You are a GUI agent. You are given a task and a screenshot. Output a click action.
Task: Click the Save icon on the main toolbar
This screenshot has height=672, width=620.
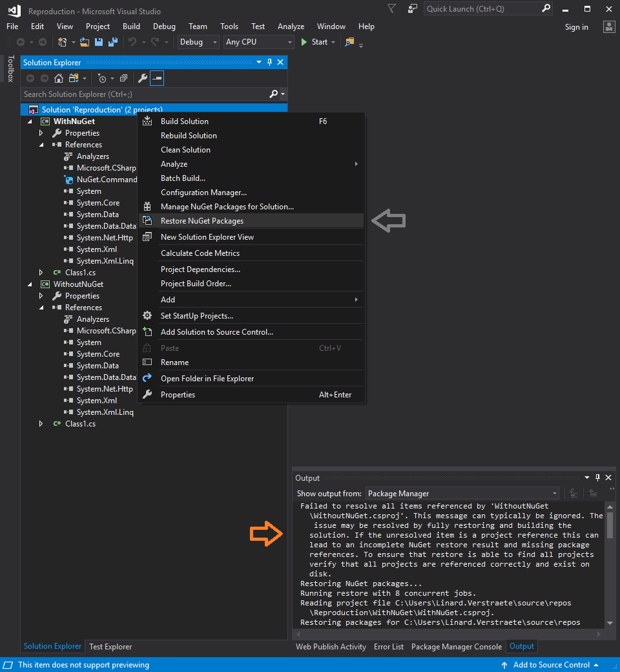point(98,43)
